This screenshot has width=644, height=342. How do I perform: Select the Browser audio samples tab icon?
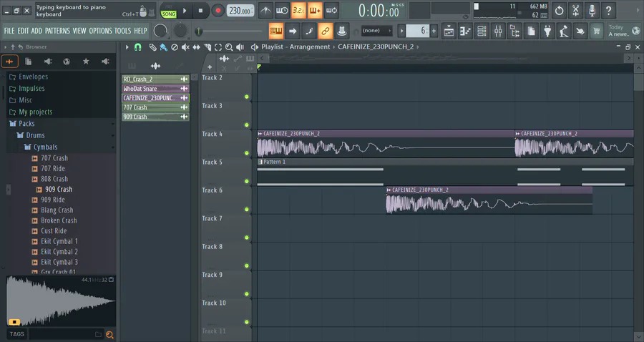(x=9, y=62)
